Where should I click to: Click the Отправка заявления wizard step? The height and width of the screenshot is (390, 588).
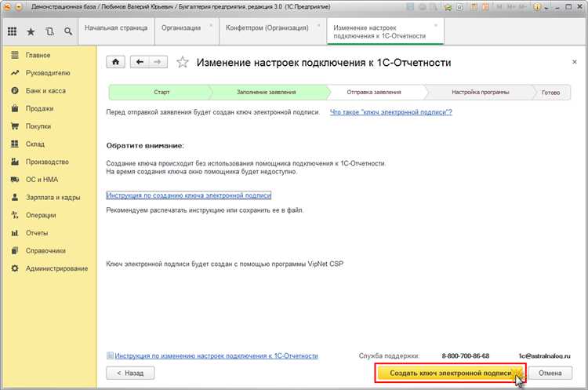click(x=374, y=92)
